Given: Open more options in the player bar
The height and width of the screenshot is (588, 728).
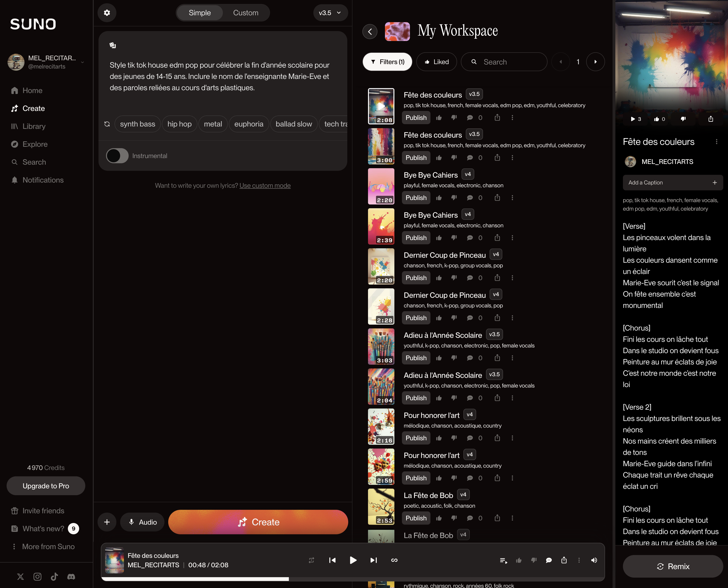Looking at the screenshot, I should (x=579, y=560).
